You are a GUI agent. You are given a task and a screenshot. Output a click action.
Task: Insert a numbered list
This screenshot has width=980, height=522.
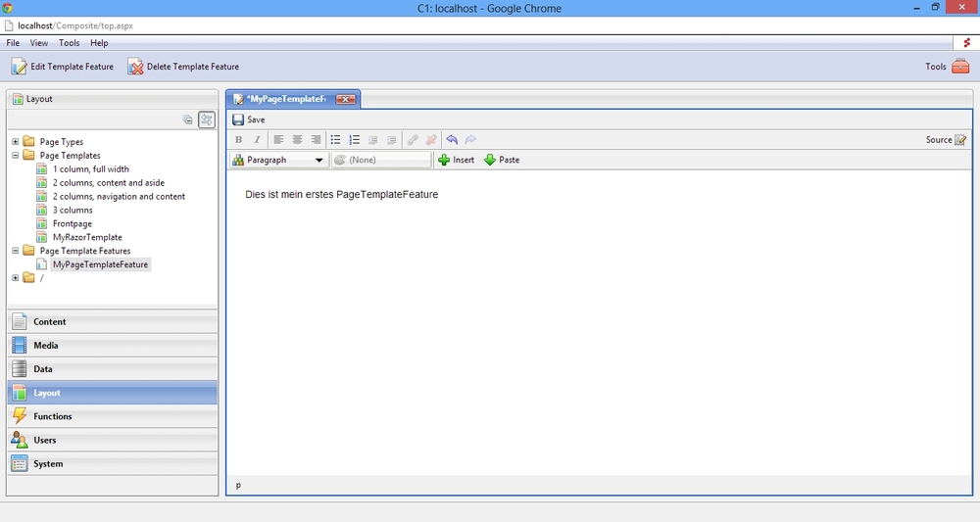point(355,140)
